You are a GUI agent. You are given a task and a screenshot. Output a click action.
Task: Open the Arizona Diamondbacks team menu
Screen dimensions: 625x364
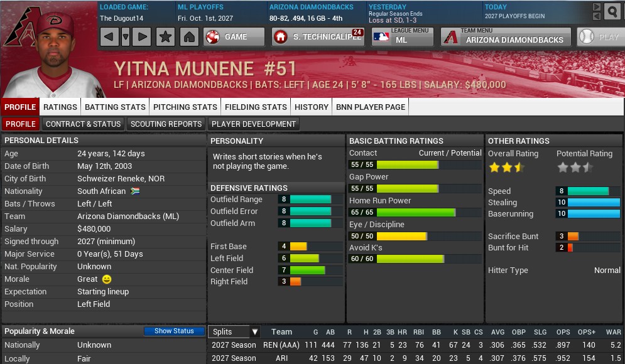(x=505, y=37)
